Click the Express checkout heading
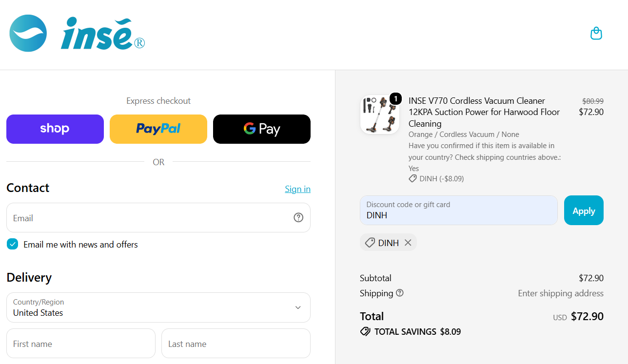 click(x=158, y=101)
